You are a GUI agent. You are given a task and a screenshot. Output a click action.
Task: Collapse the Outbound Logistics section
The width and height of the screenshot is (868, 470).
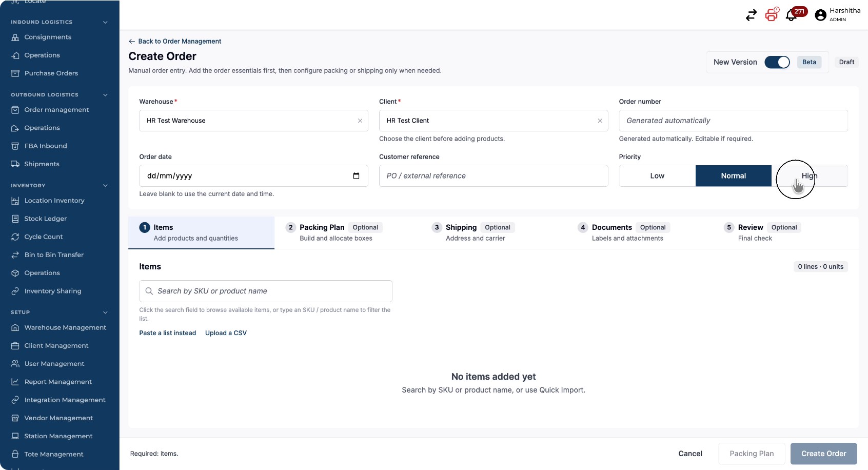(105, 95)
